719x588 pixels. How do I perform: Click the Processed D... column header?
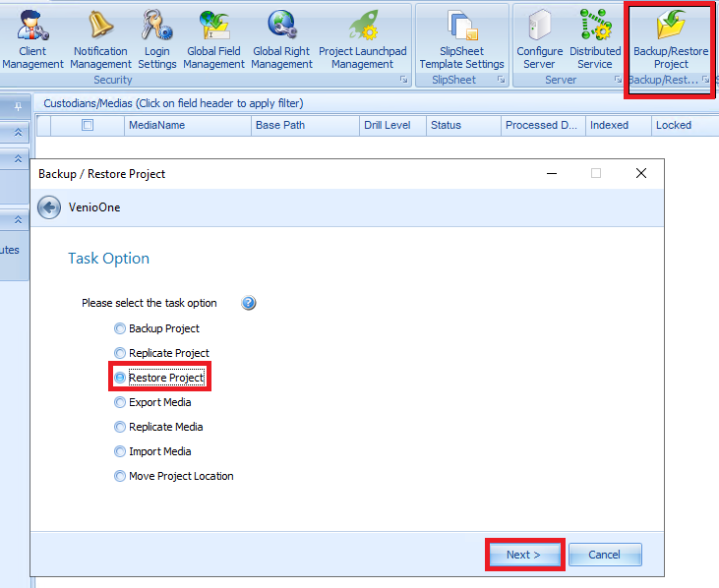[x=543, y=126]
